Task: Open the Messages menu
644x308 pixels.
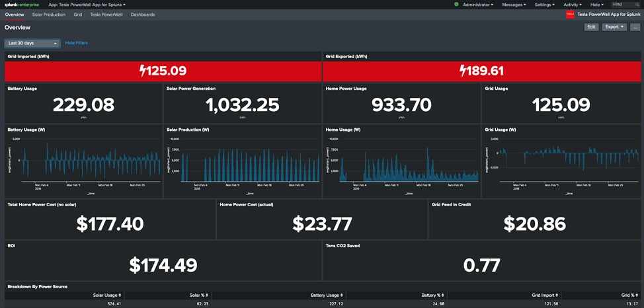Action: click(x=514, y=5)
